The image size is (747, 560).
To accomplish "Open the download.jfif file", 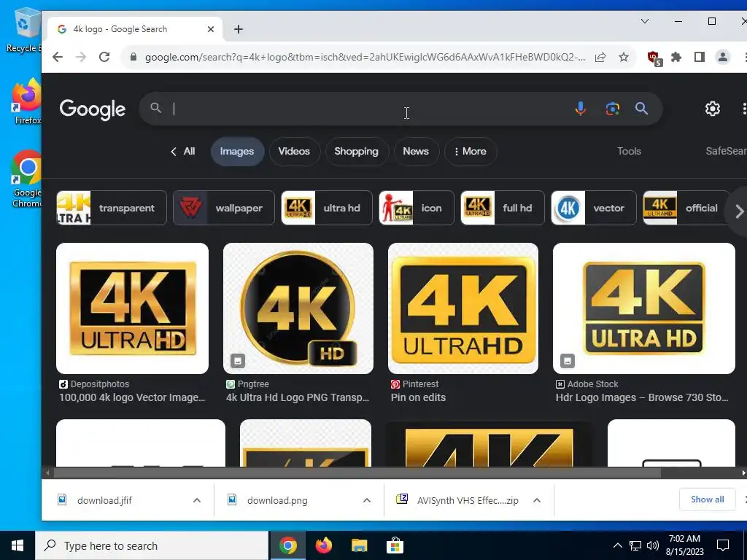I will tap(104, 500).
